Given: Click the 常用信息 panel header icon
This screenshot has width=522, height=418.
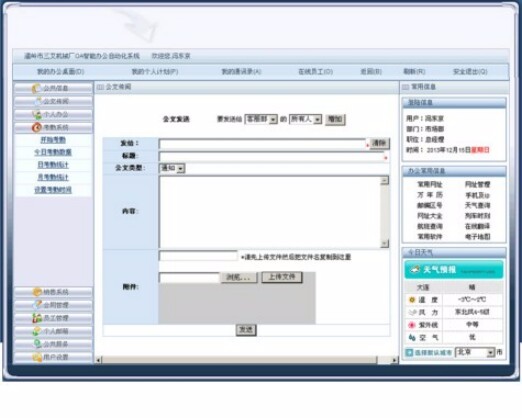Looking at the screenshot, I should pyautogui.click(x=405, y=87).
